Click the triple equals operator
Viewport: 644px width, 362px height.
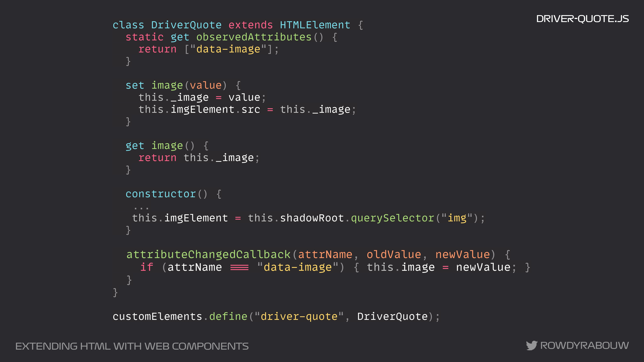point(239,268)
